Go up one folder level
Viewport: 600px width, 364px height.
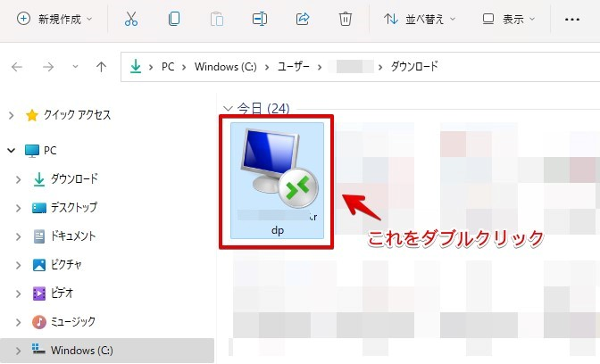pyautogui.click(x=101, y=67)
